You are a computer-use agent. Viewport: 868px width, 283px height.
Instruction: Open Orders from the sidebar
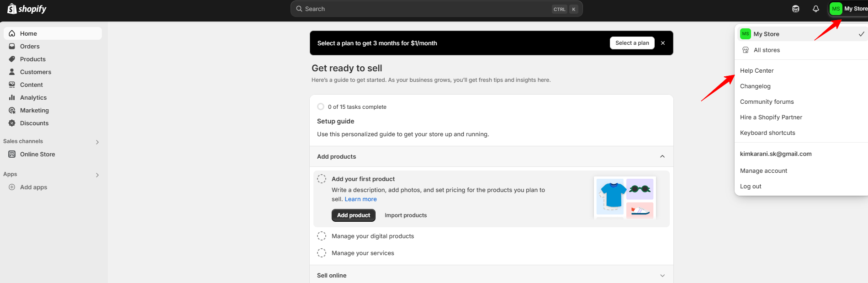pyautogui.click(x=30, y=46)
